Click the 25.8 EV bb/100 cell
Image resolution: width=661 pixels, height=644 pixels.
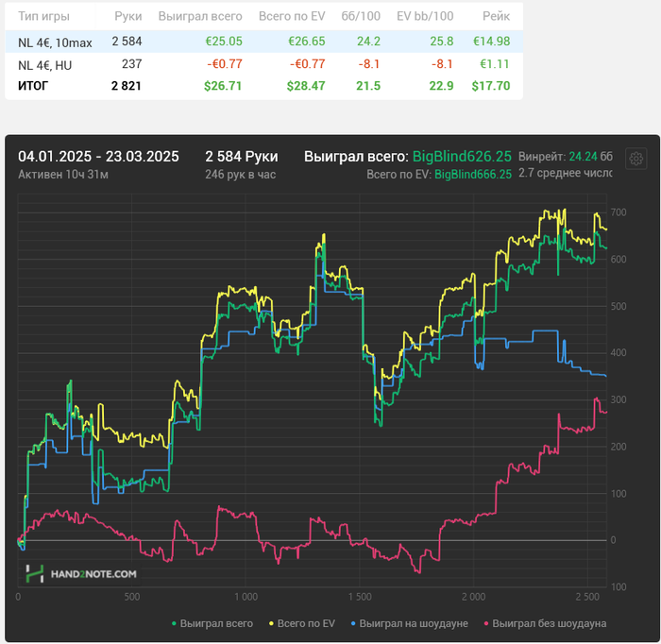pyautogui.click(x=442, y=42)
